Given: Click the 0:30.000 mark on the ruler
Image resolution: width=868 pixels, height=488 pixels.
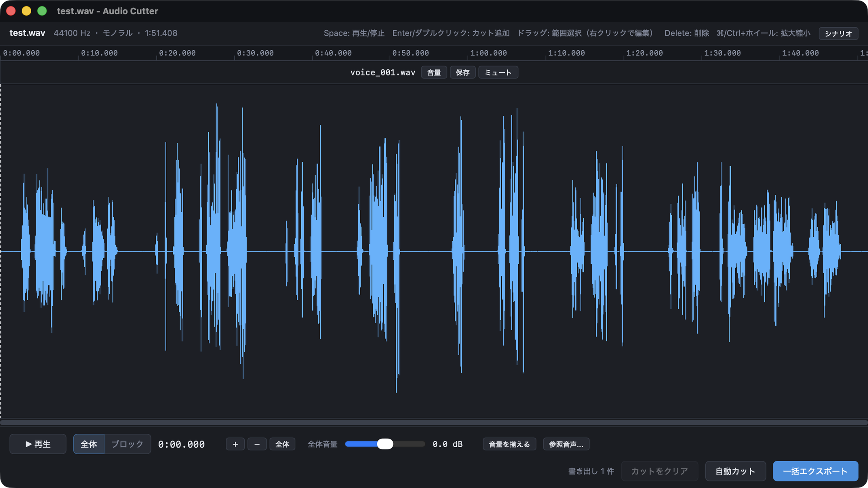Looking at the screenshot, I should point(255,53).
